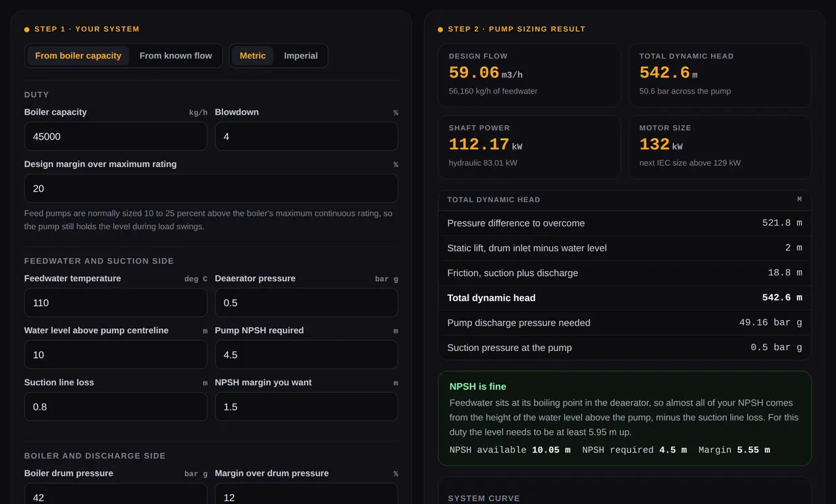Click the "System Curve" section heading
Viewport: 836px width, 504px height.
click(x=484, y=499)
